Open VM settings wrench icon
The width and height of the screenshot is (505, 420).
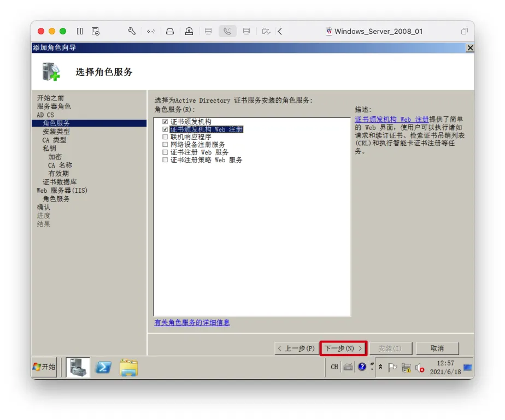[x=131, y=31]
